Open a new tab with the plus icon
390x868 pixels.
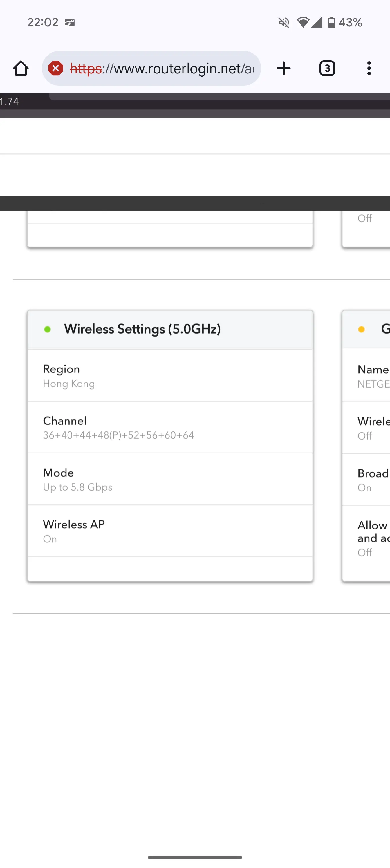click(x=284, y=68)
